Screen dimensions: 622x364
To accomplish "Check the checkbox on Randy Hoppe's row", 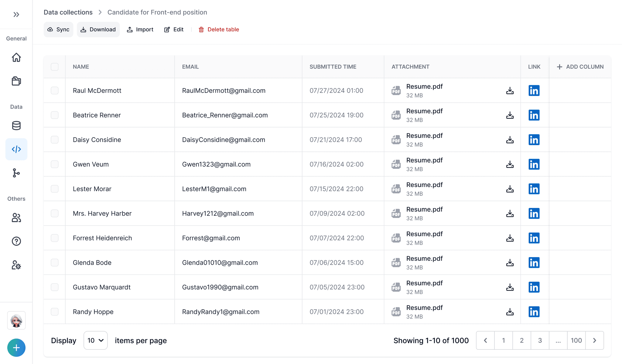I will pos(55,311).
